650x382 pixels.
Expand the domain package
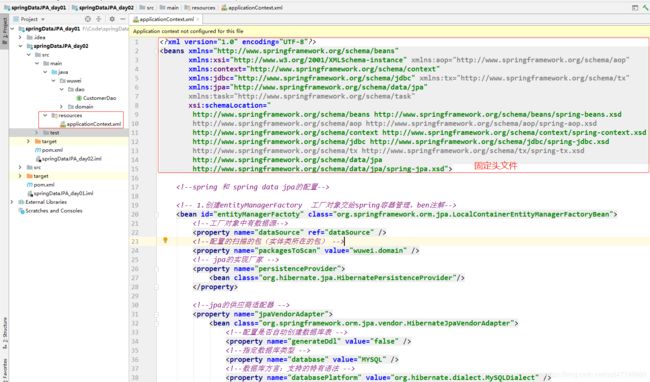click(62, 106)
